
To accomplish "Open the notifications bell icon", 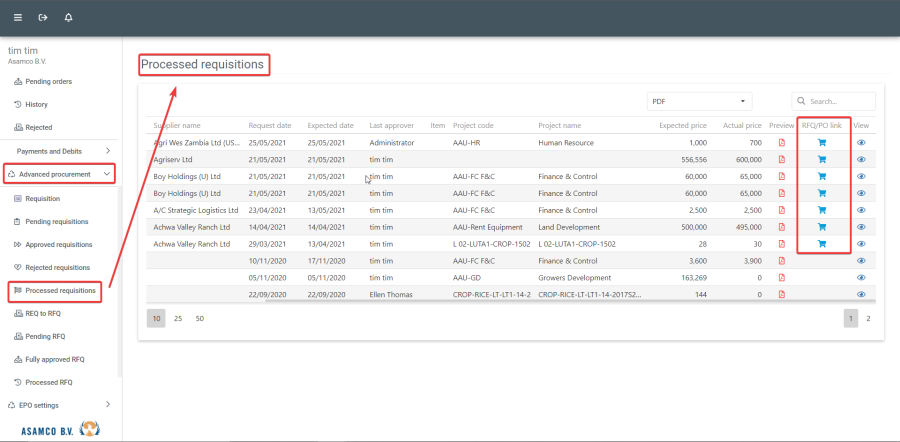I will point(68,18).
